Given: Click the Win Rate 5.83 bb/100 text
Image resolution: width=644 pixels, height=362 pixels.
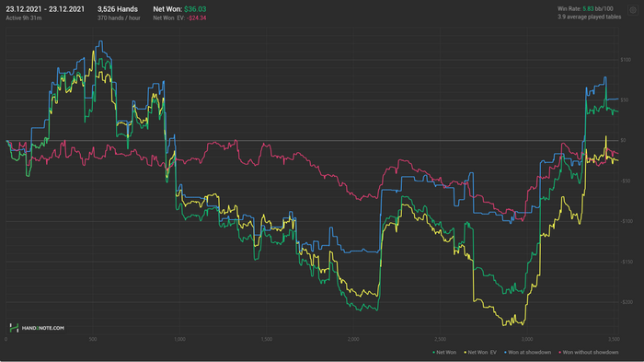Looking at the screenshot, I should pyautogui.click(x=585, y=8).
